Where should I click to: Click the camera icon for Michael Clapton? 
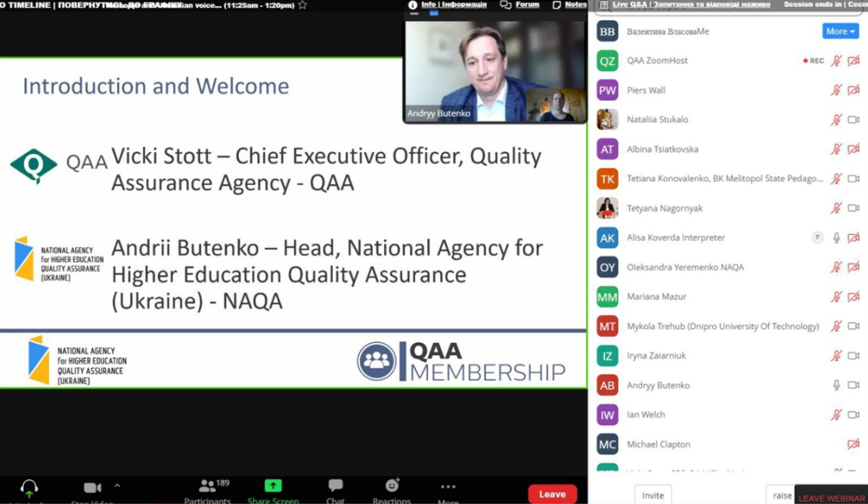click(854, 444)
